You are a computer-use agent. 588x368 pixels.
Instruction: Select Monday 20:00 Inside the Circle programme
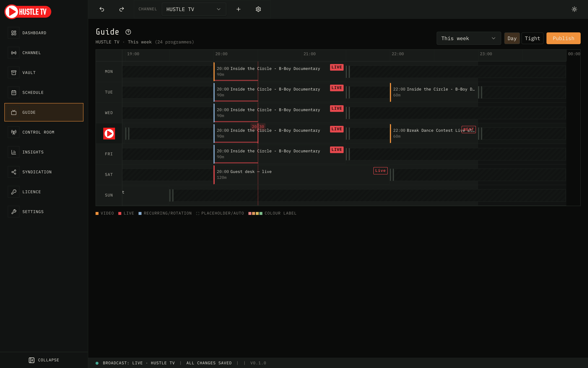(x=279, y=72)
